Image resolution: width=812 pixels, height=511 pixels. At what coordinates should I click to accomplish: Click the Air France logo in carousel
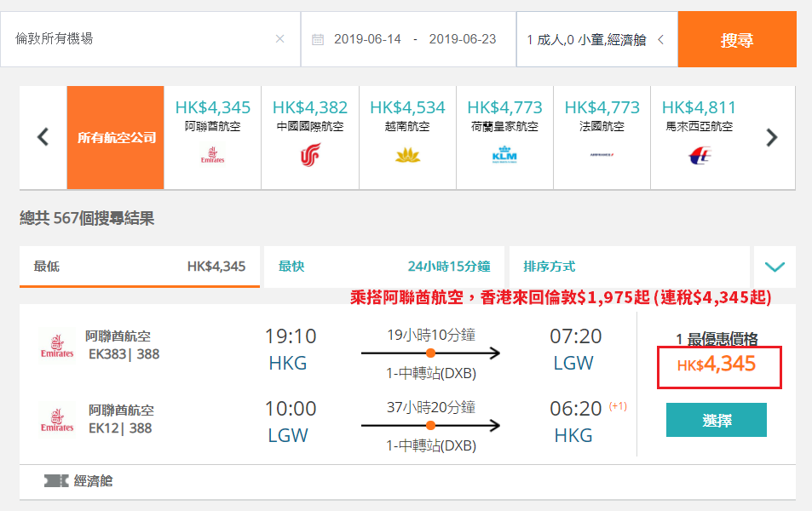click(602, 155)
